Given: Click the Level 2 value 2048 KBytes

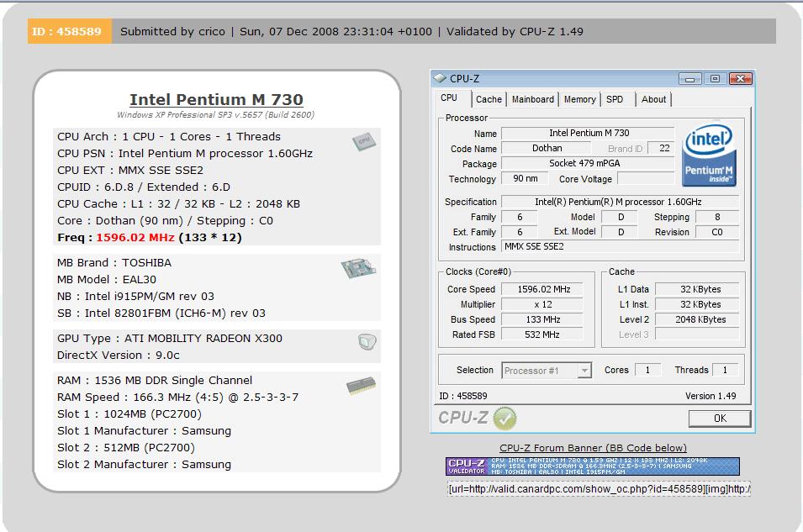Looking at the screenshot, I should (698, 319).
